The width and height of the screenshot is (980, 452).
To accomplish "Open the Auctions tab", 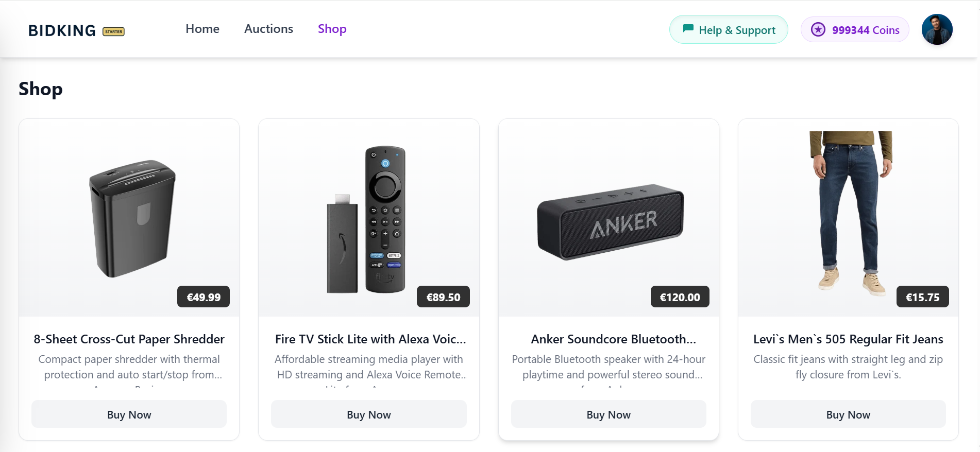I will coord(268,29).
